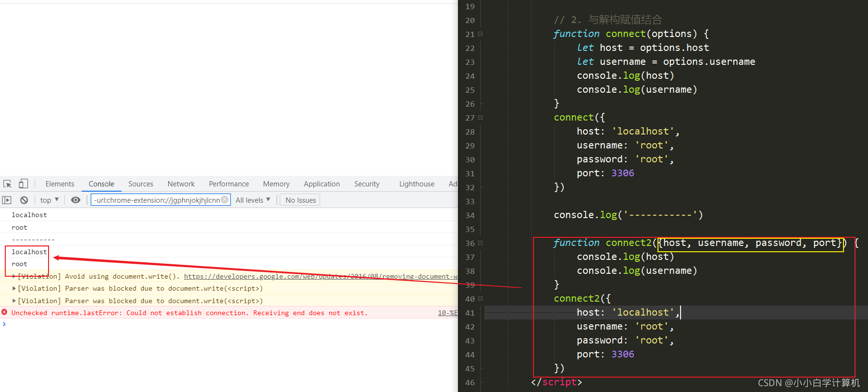Click line number 41 in gutter
The image size is (868, 392).
[470, 313]
